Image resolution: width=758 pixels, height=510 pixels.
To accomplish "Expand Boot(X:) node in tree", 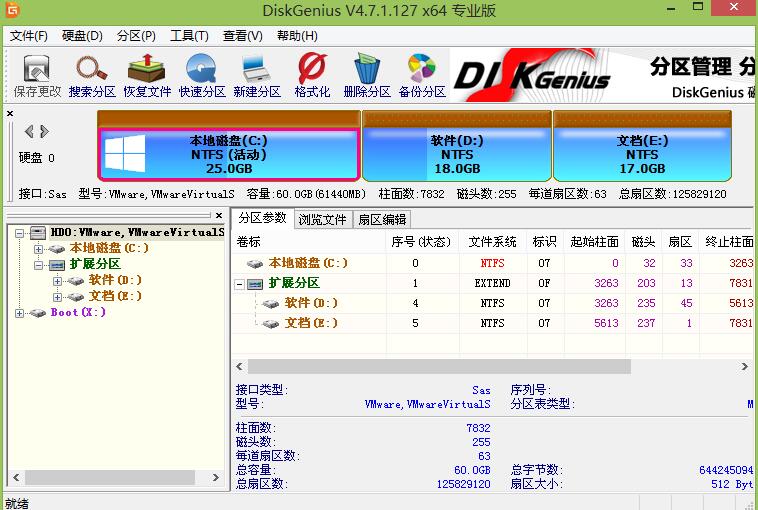I will tap(19, 313).
